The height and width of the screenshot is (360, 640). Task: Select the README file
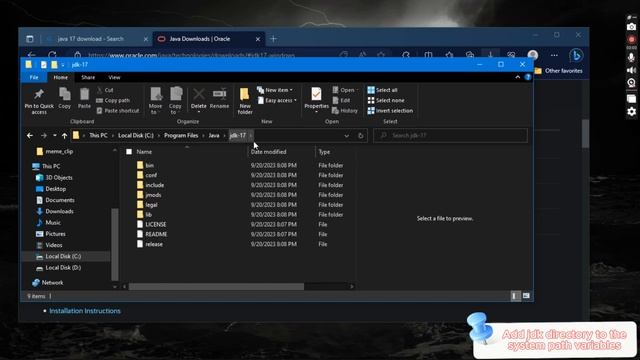156,234
